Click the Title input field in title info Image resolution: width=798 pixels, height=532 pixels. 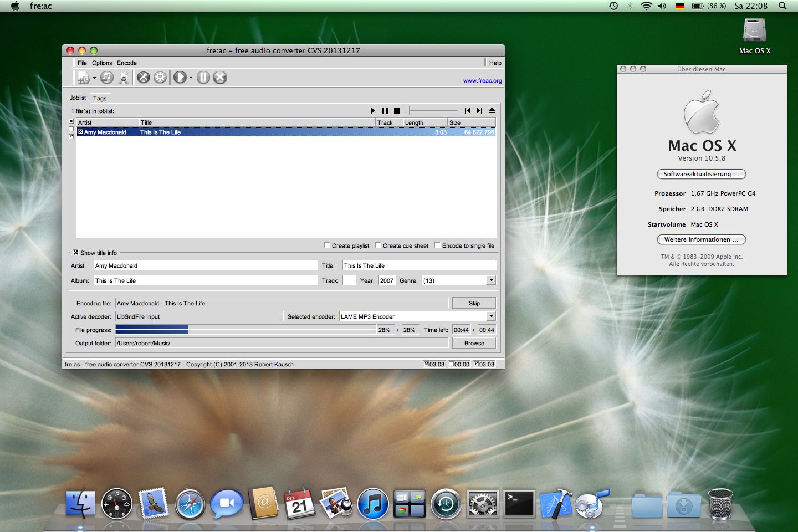click(x=419, y=265)
